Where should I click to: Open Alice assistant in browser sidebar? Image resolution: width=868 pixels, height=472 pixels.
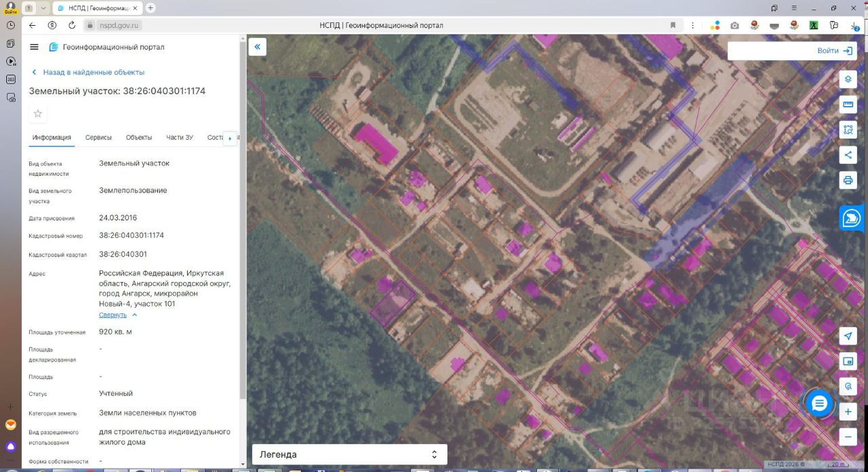pos(11,446)
